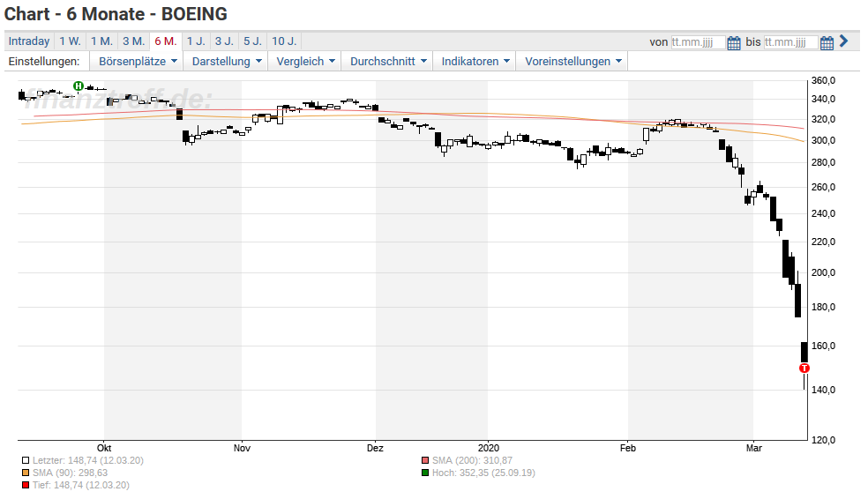Switch to the 3 J. time range

pyautogui.click(x=224, y=41)
